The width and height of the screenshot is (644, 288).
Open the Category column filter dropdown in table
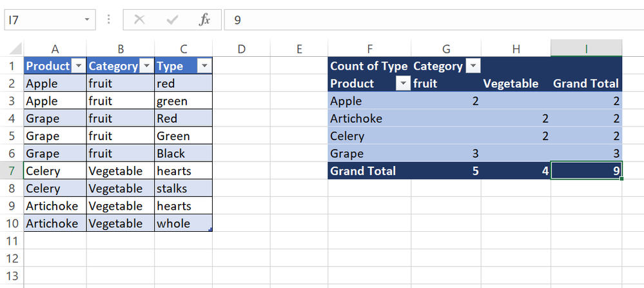tap(147, 66)
